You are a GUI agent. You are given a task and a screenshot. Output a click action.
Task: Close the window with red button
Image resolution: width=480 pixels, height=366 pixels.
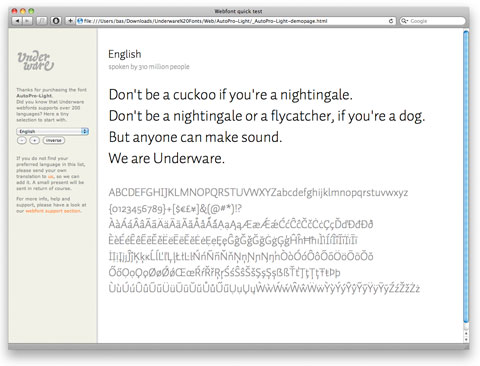[x=14, y=11]
